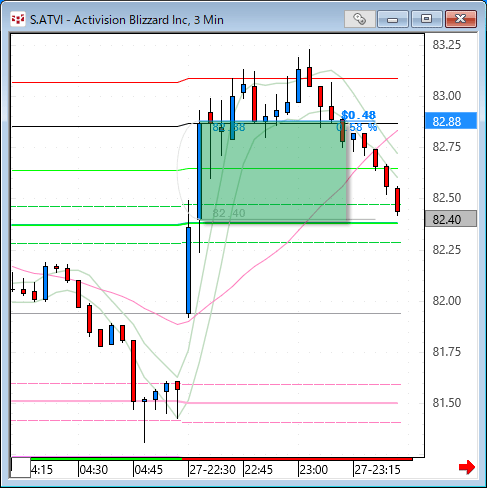
Task: Click the 83.00 price scale label
Action: point(447,96)
